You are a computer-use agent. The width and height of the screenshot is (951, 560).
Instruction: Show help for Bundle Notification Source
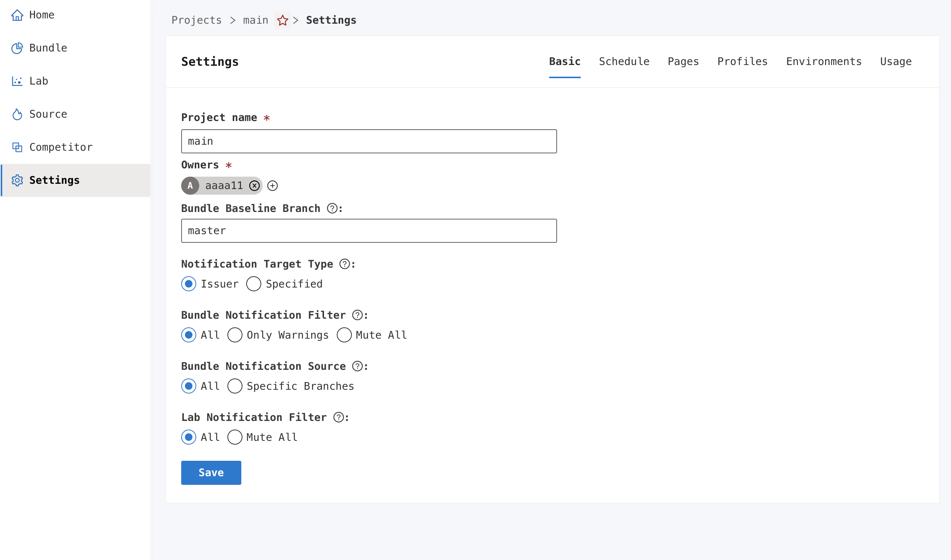coord(357,366)
